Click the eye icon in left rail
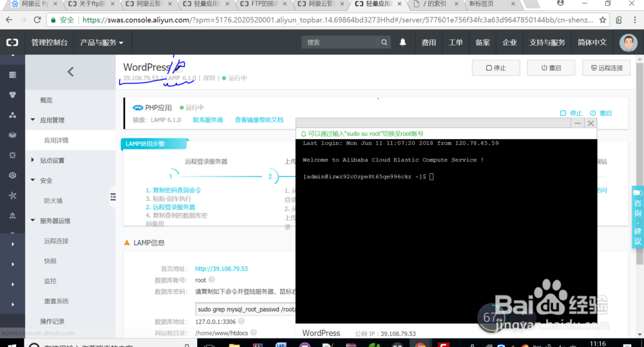The width and height of the screenshot is (644, 347). point(12,175)
